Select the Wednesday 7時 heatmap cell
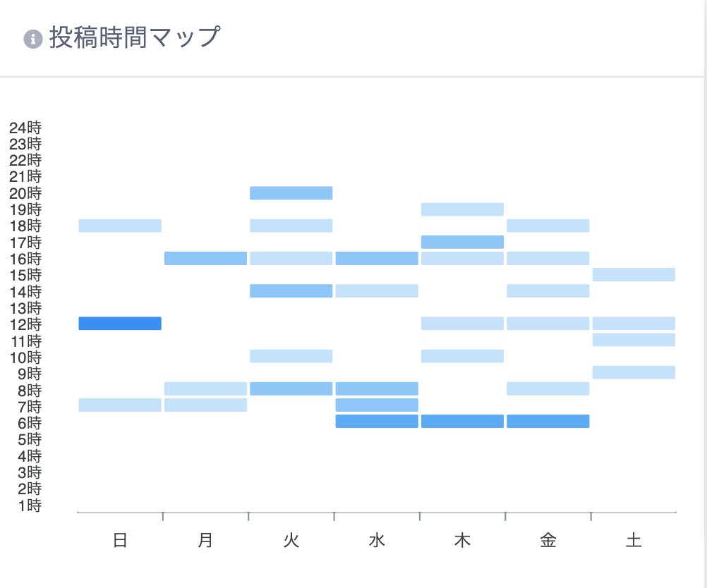707x588 pixels. 377,405
